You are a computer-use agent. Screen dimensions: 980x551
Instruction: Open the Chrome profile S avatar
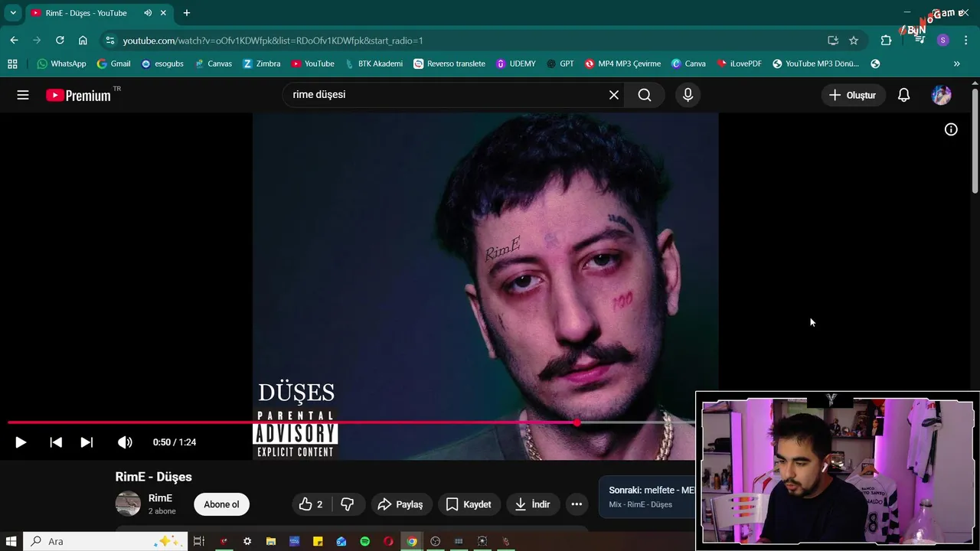(x=942, y=41)
